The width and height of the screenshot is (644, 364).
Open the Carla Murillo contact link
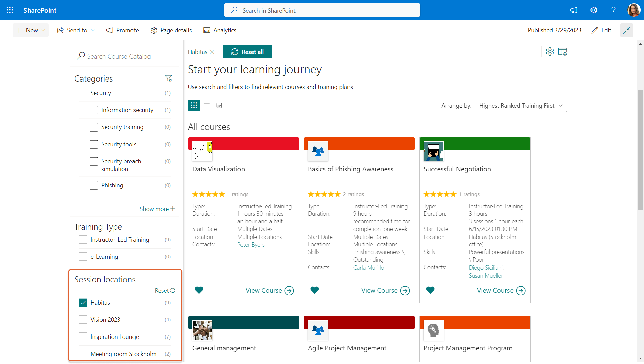(368, 268)
